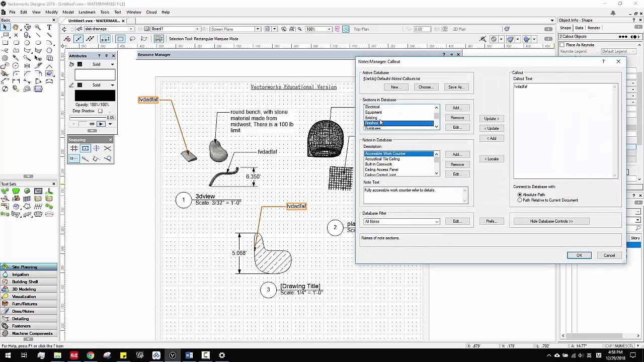Select the Rounded Rectangle tool

pyautogui.click(x=16, y=43)
